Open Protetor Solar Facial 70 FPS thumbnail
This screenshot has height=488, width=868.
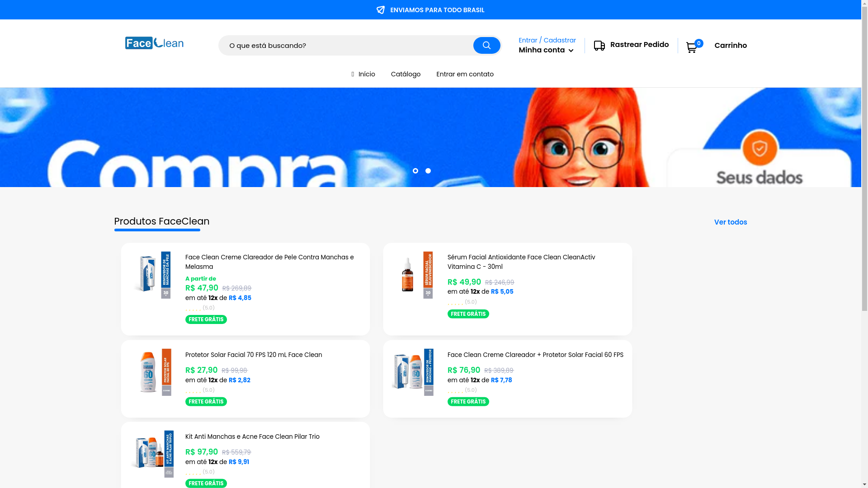pos(153,372)
